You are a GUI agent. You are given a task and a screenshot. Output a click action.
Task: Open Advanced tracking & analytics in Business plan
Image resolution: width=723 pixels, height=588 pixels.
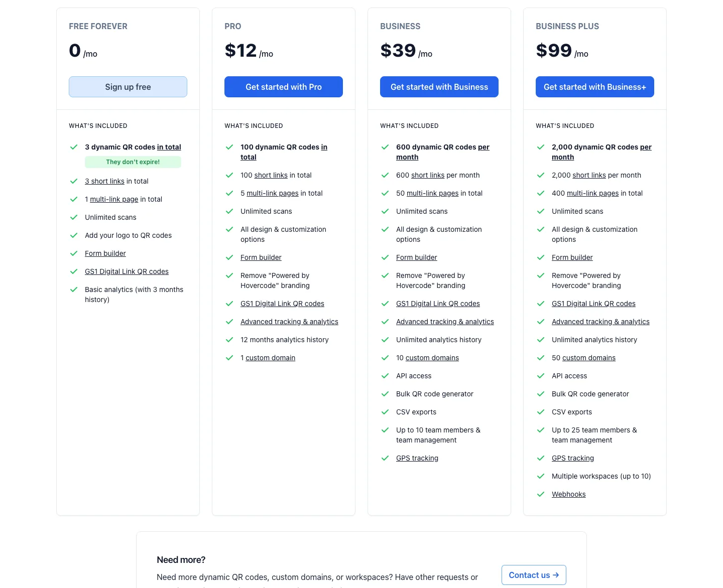tap(445, 322)
